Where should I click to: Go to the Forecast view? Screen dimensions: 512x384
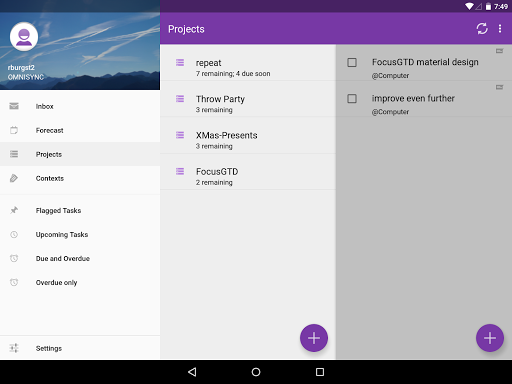click(80, 130)
